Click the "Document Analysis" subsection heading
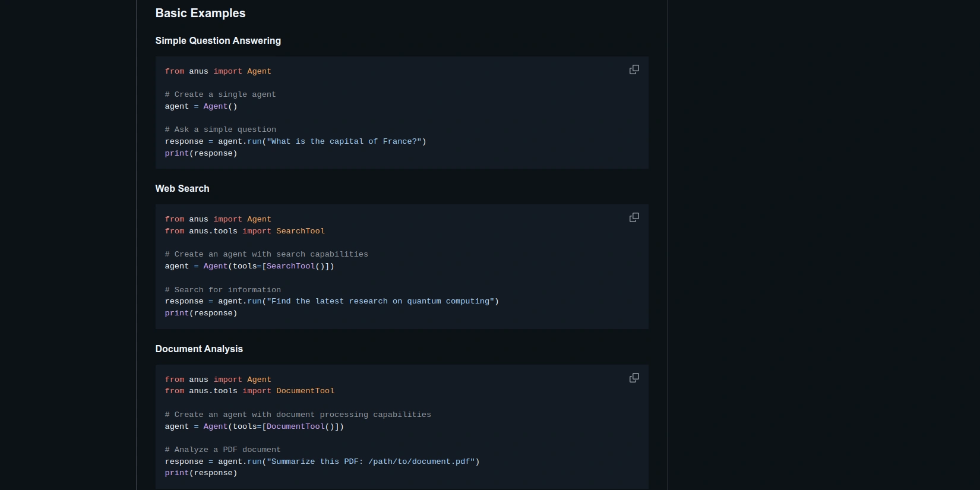 click(x=199, y=349)
